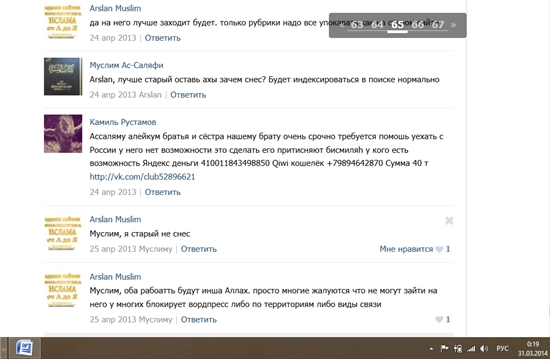Go to page 64 in pager

click(x=377, y=25)
